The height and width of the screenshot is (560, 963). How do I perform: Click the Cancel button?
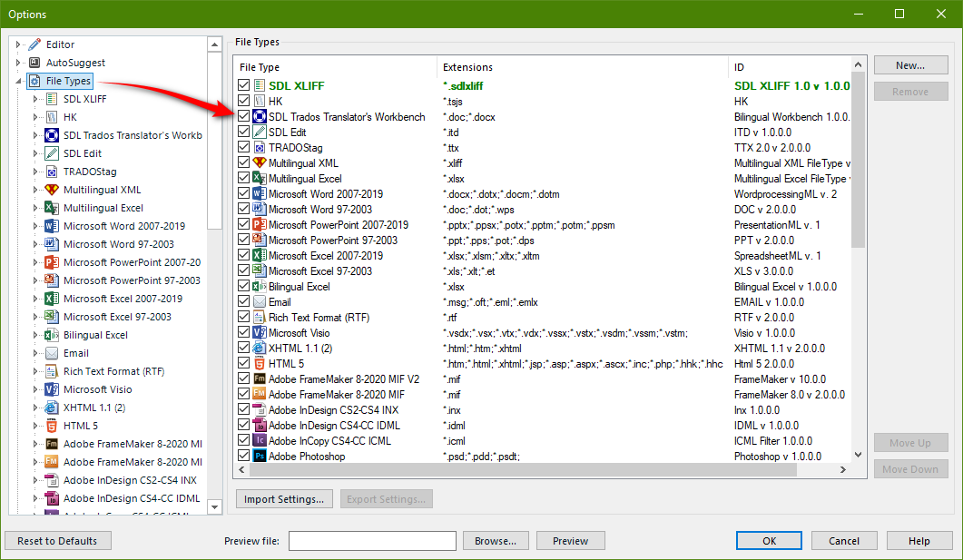coord(844,541)
